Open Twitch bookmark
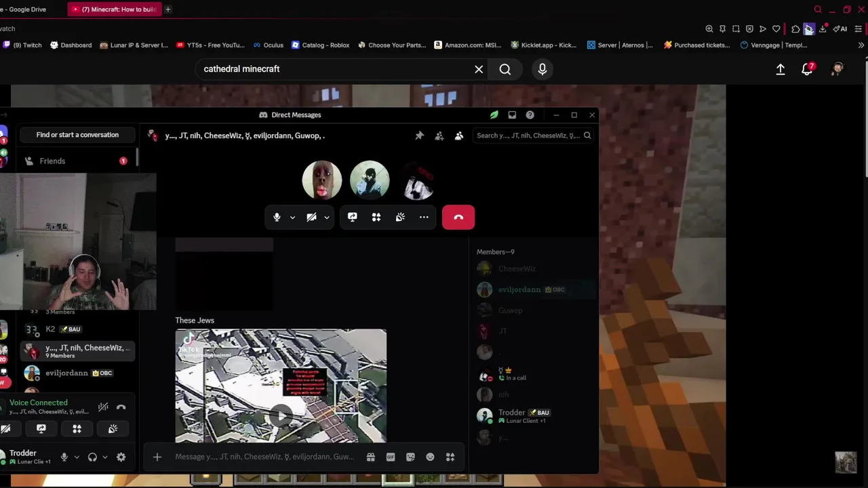This screenshot has height=488, width=868. pyautogui.click(x=22, y=45)
